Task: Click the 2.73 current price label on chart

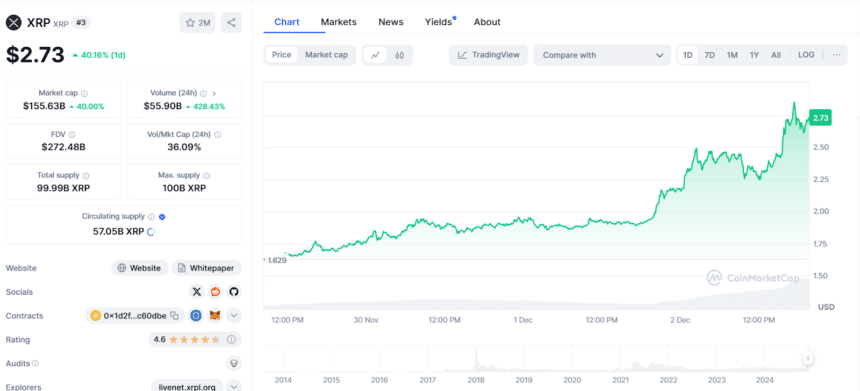Action: [821, 118]
